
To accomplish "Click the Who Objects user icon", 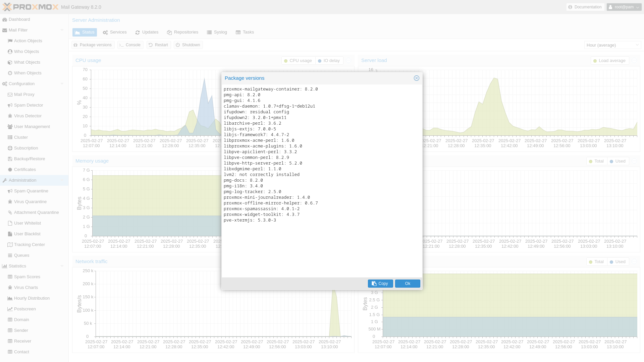I will tap(10, 52).
